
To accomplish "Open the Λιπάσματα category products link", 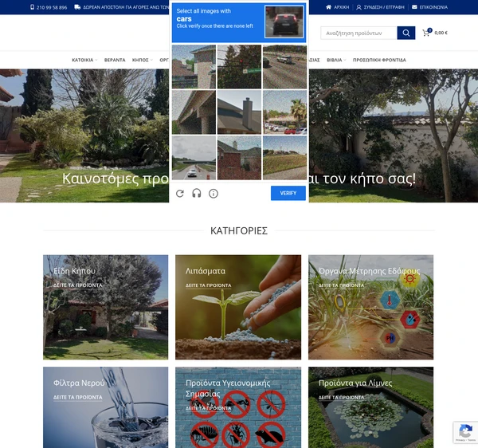I will (209, 285).
